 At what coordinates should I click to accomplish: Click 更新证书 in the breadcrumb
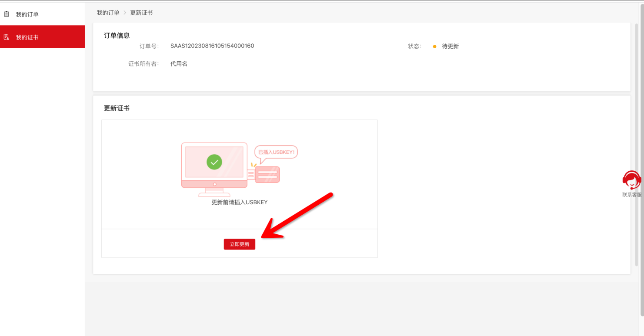click(x=141, y=13)
